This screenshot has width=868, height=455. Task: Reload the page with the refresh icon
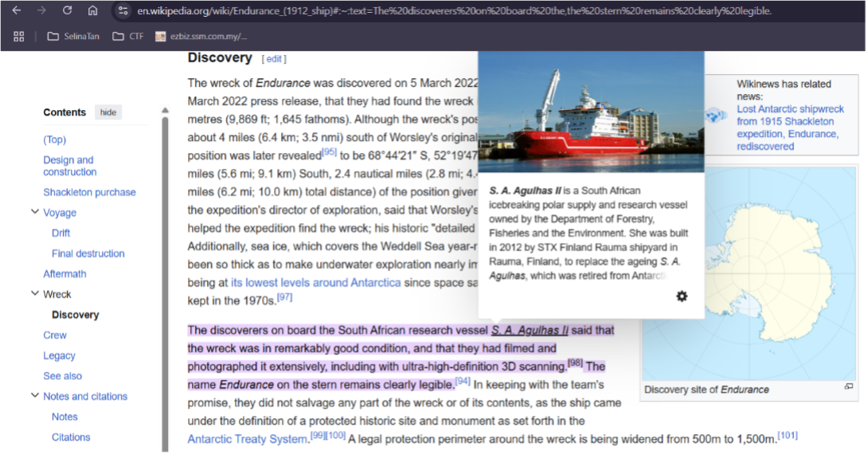67,10
